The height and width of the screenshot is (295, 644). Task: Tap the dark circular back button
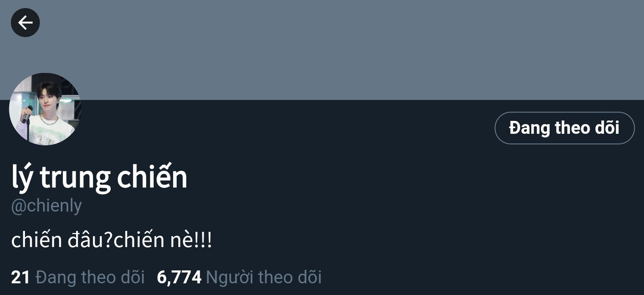pyautogui.click(x=25, y=23)
